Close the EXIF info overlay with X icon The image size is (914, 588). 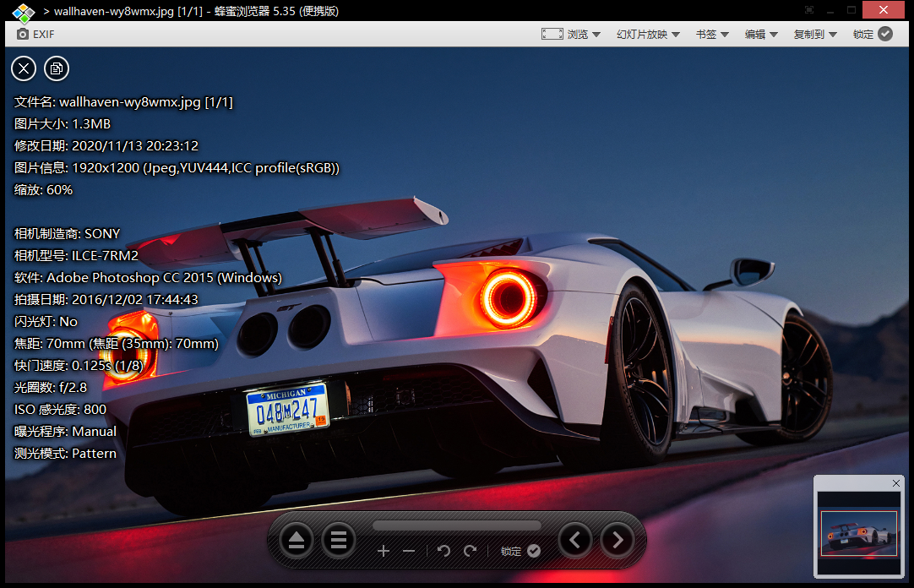[x=24, y=68]
